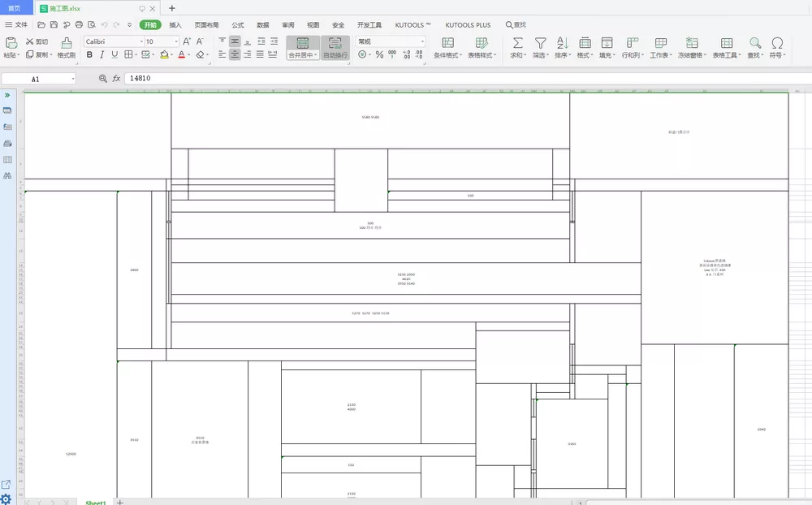Switch to the 插入 ribbon tab
The image size is (812, 505).
[175, 24]
